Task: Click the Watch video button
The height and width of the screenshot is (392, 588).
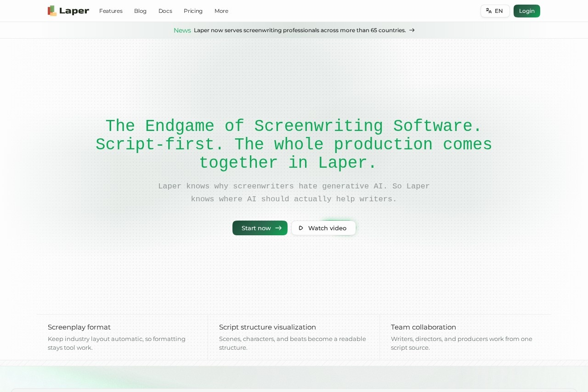Action: click(x=323, y=228)
